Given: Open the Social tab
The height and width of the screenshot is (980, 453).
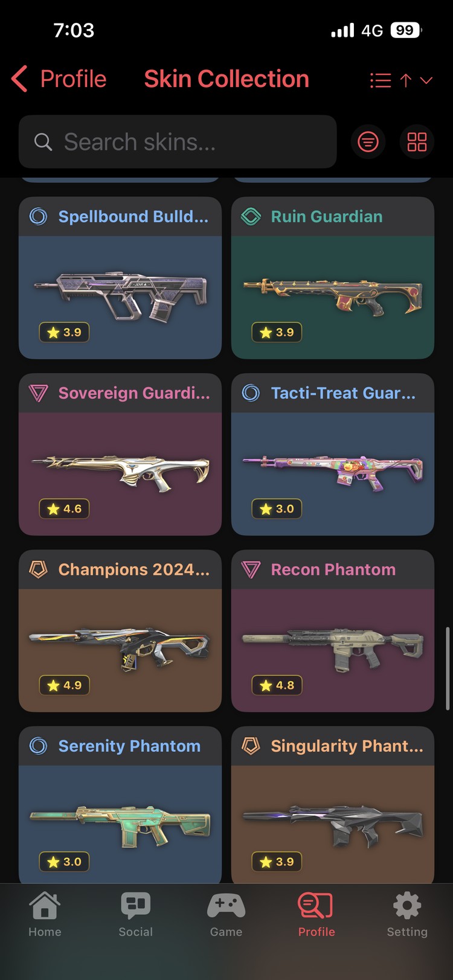Looking at the screenshot, I should click(x=135, y=914).
